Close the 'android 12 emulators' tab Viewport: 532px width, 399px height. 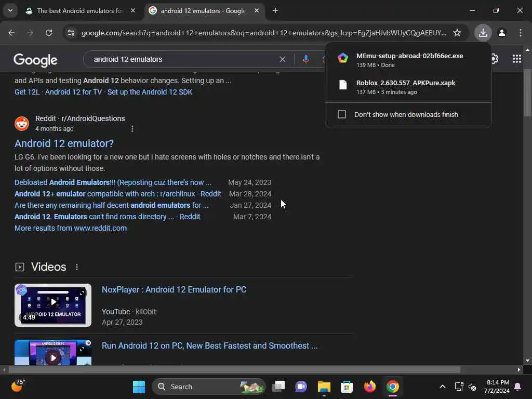pos(257,11)
